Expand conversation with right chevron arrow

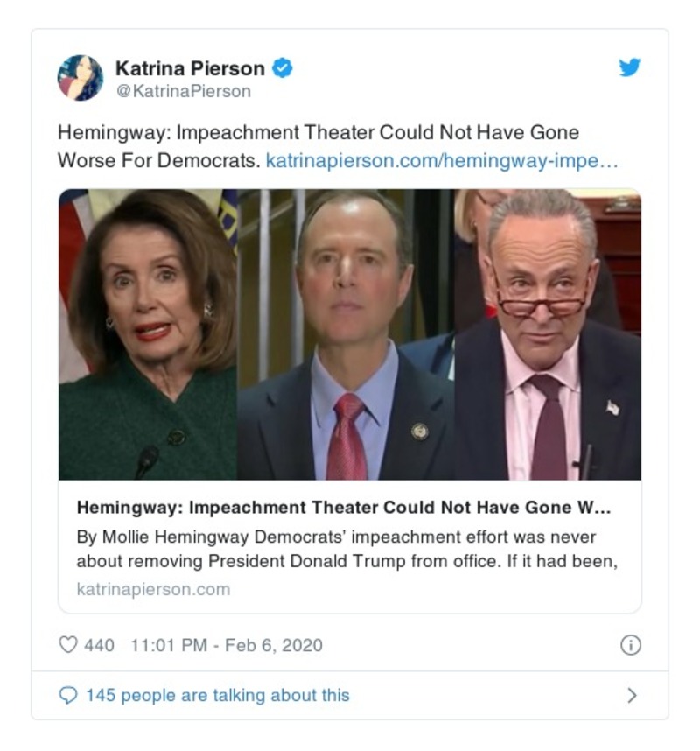tap(632, 696)
